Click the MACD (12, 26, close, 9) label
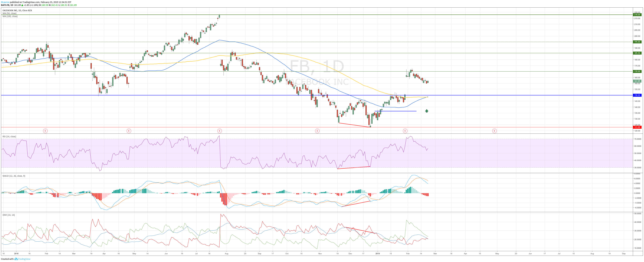This screenshot has height=262, width=644. (14, 176)
